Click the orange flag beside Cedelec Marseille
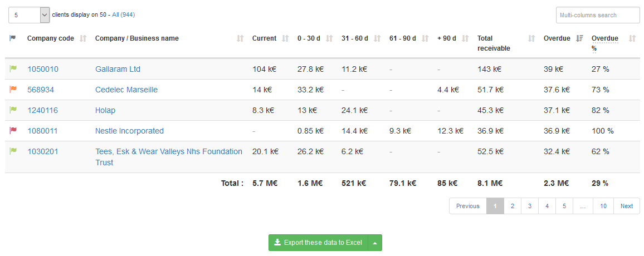Screen dimensions: 644x256 tap(13, 90)
